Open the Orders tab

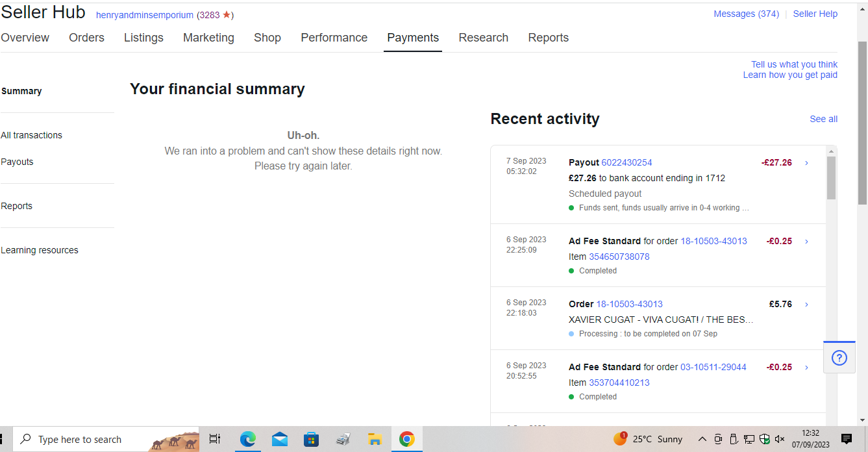tap(86, 38)
